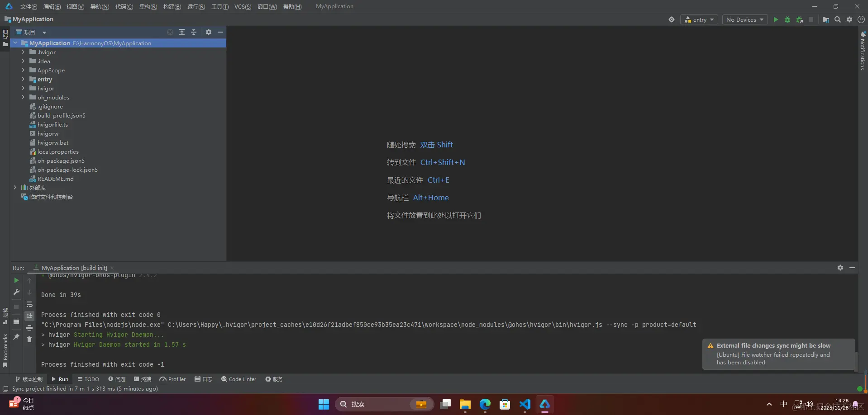Run the entry module with green play button
The height and width of the screenshot is (415, 868).
(x=776, y=19)
